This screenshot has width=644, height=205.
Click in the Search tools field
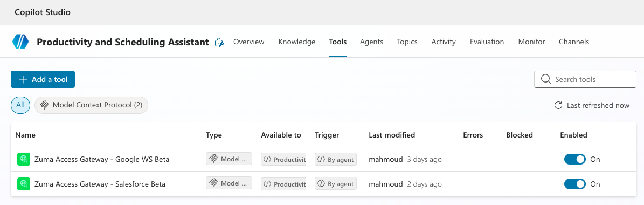(585, 79)
